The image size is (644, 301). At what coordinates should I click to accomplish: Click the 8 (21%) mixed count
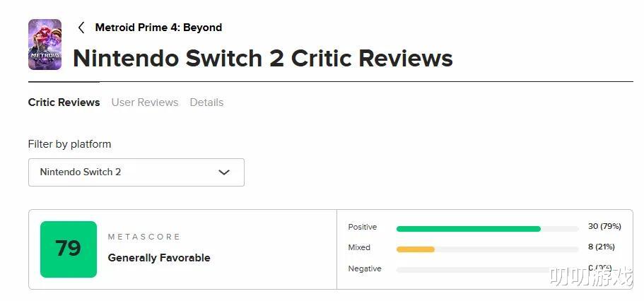click(x=600, y=247)
